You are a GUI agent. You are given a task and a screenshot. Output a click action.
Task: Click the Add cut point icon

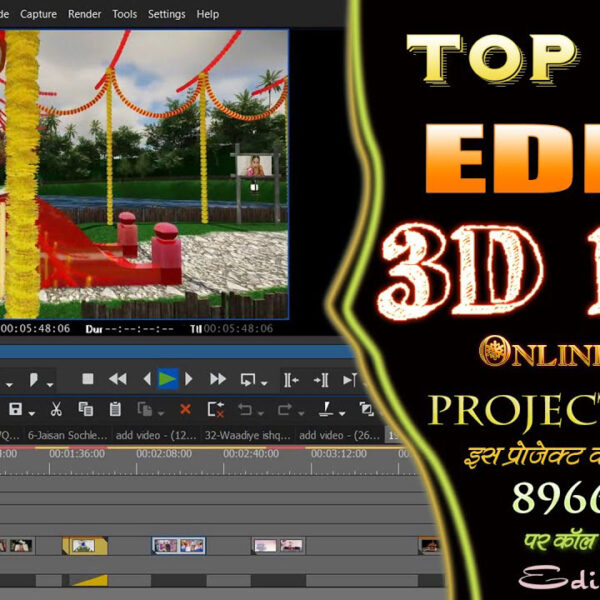pyautogui.click(x=326, y=409)
